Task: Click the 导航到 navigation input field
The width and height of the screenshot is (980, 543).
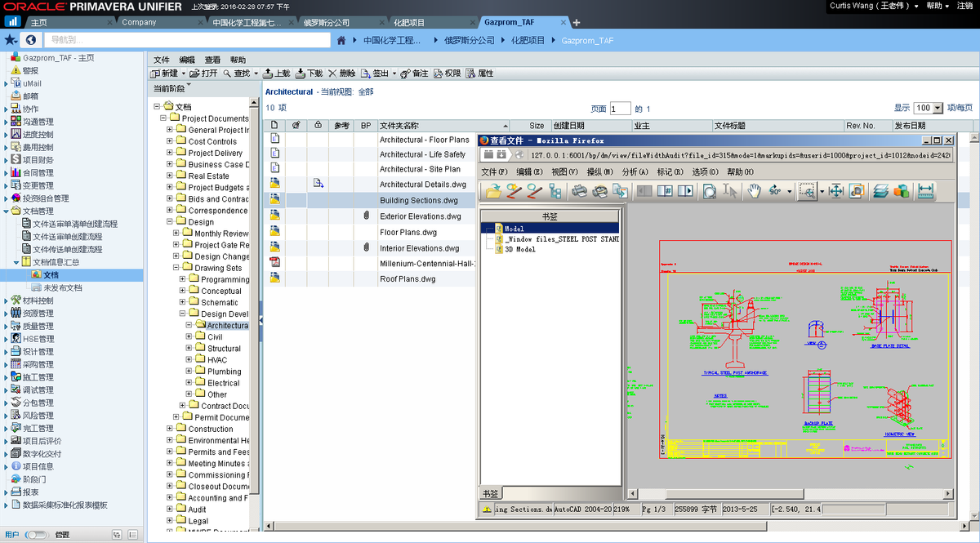Action: 186,39
